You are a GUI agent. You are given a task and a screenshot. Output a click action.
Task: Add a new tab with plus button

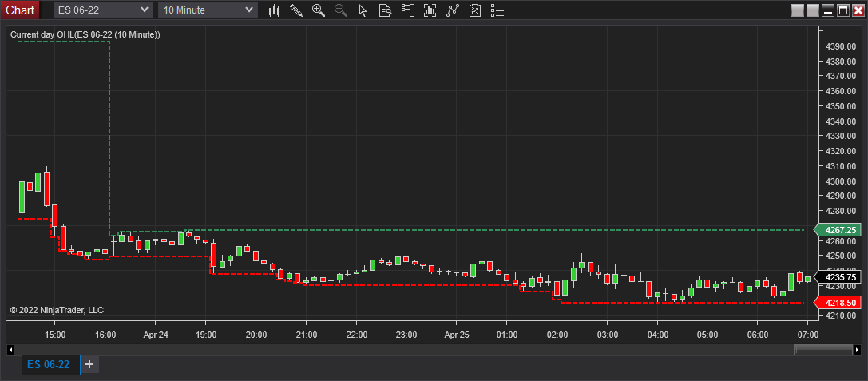click(x=89, y=364)
